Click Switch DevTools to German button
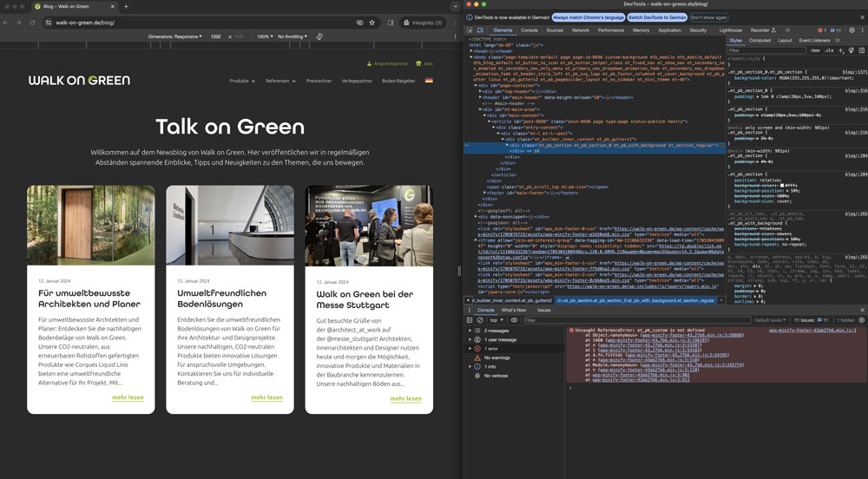Image resolution: width=868 pixels, height=479 pixels. click(x=657, y=17)
